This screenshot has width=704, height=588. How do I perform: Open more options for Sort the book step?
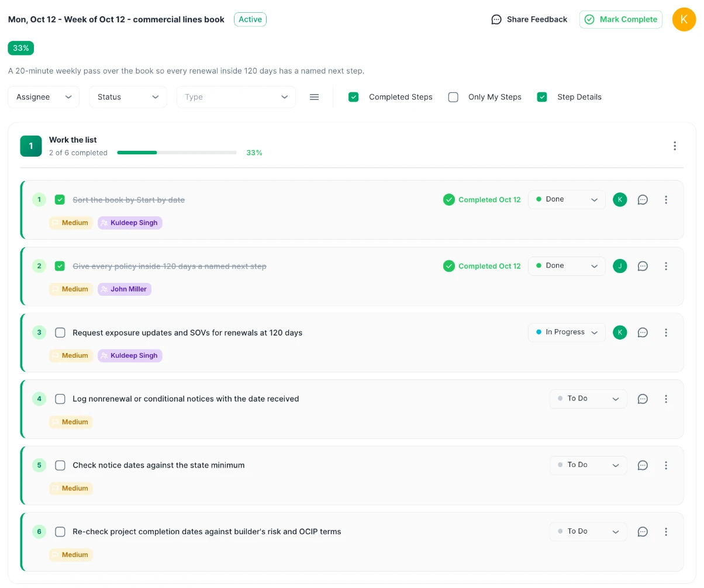coord(666,200)
